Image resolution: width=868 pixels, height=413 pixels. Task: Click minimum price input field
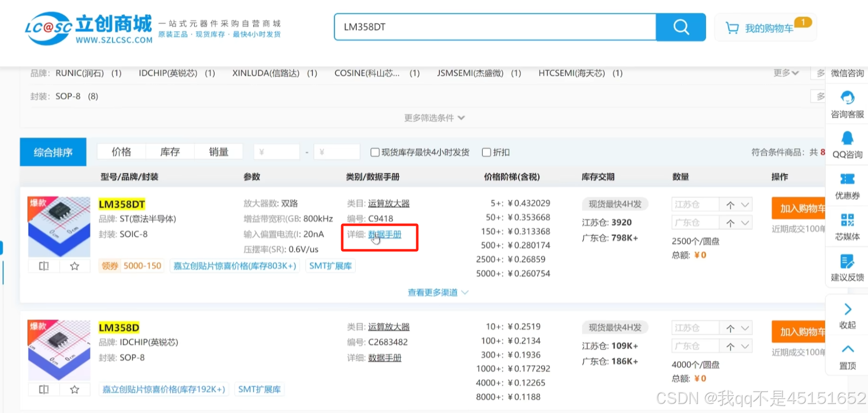(x=277, y=152)
